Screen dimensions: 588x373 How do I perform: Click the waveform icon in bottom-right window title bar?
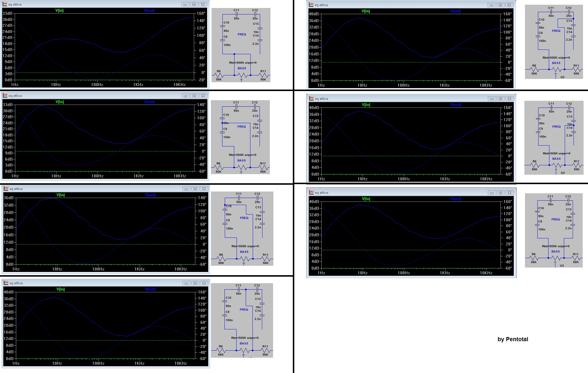point(311,192)
